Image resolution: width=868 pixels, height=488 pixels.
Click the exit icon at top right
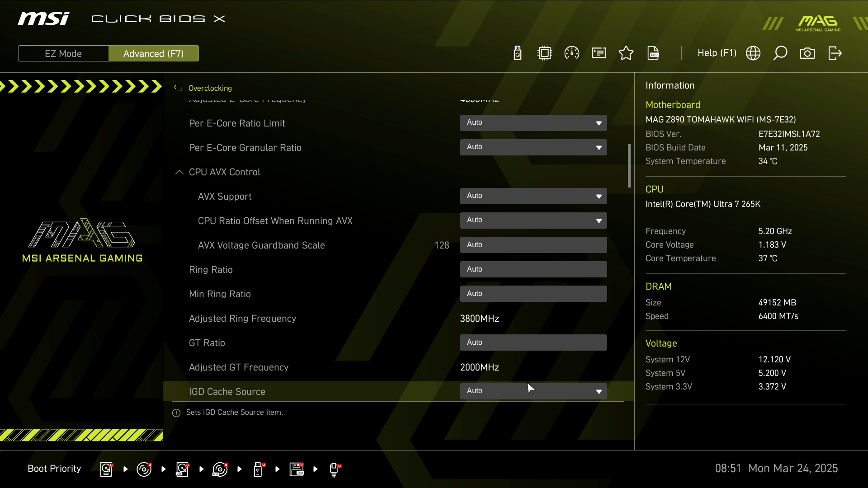coord(835,53)
